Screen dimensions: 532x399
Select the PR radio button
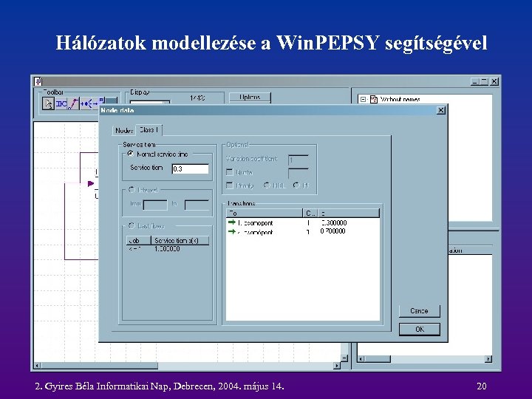click(x=296, y=185)
